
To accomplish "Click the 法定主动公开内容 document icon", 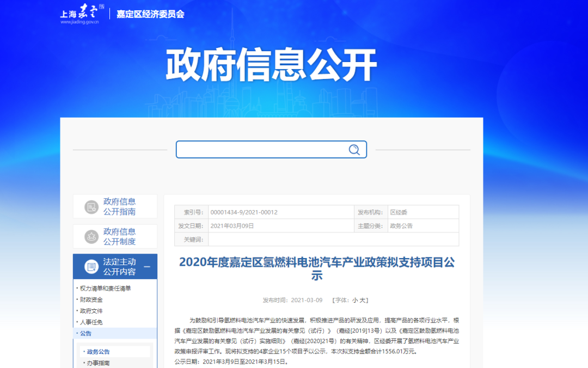I will point(91,267).
